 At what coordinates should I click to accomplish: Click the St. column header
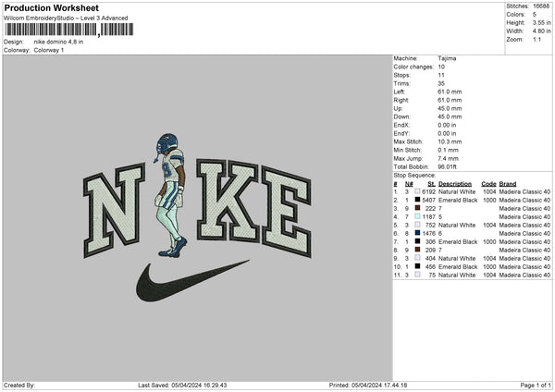pyautogui.click(x=431, y=184)
